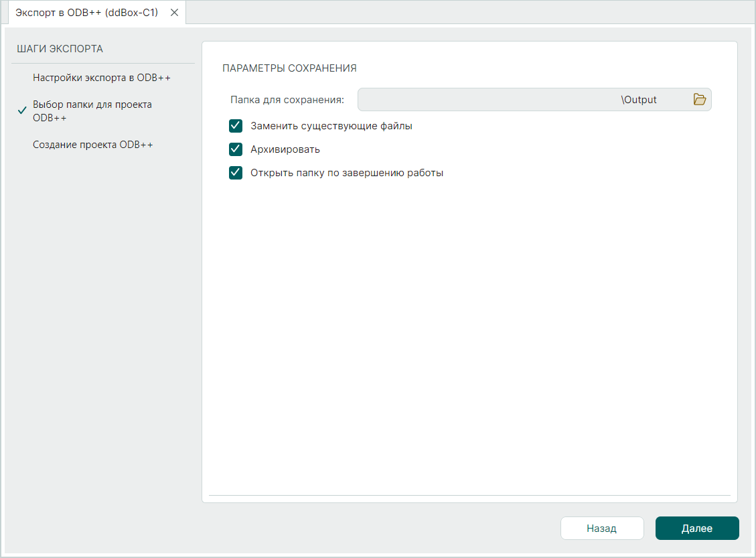Click the Далее button
Screen dimensions: 756x558
[696, 528]
